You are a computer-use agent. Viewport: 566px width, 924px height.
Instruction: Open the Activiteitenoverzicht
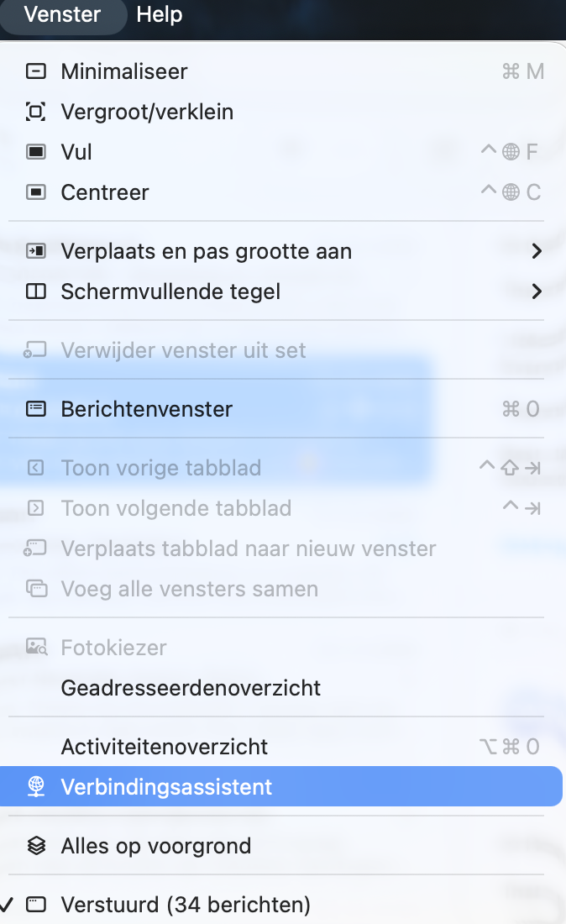(x=164, y=746)
